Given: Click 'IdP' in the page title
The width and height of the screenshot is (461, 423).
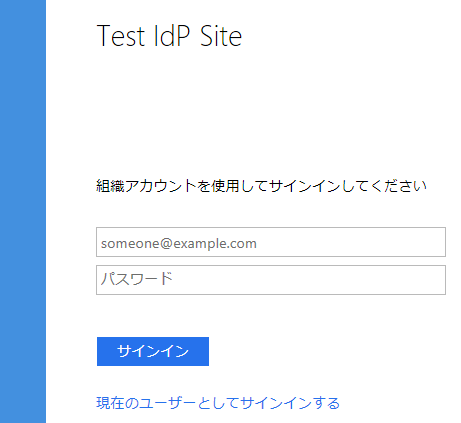Looking at the screenshot, I should coord(172,36).
